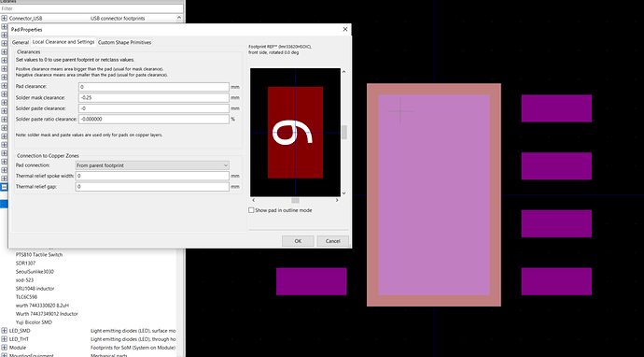This screenshot has width=644, height=357.
Task: Confirm pad settings with OK
Action: [298, 241]
